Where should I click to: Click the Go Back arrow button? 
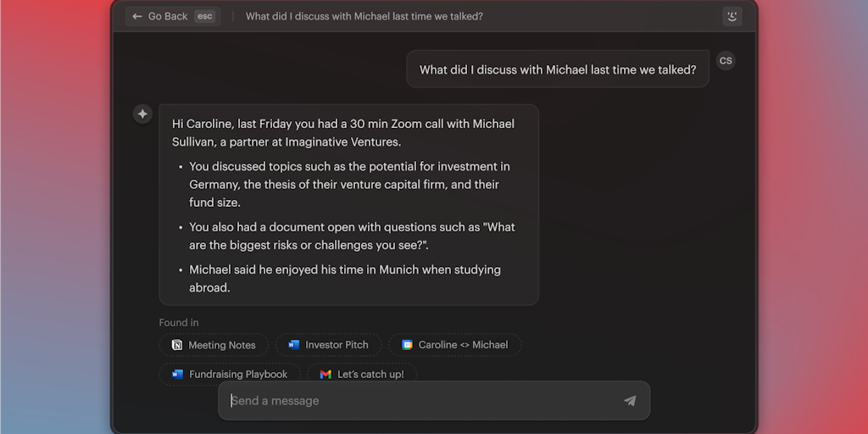137,16
